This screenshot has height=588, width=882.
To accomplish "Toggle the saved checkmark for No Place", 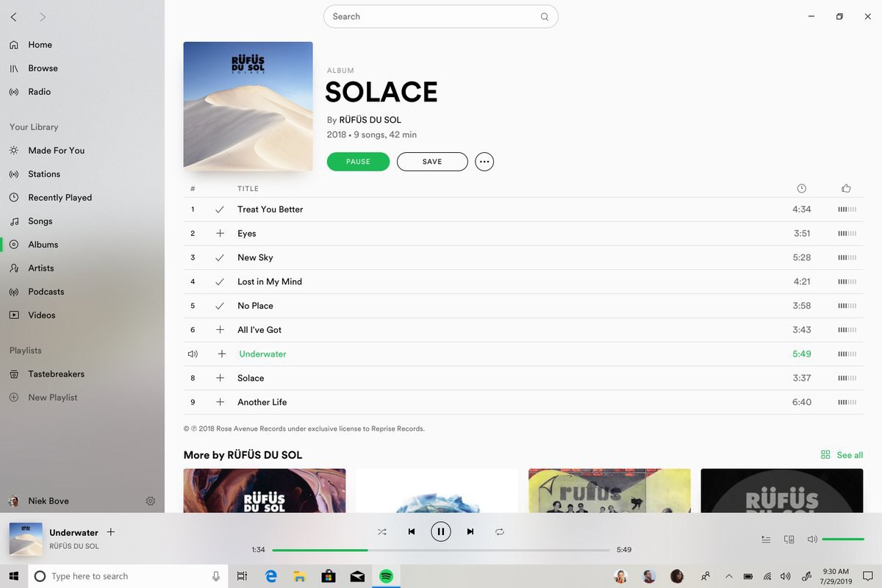I will tap(220, 306).
